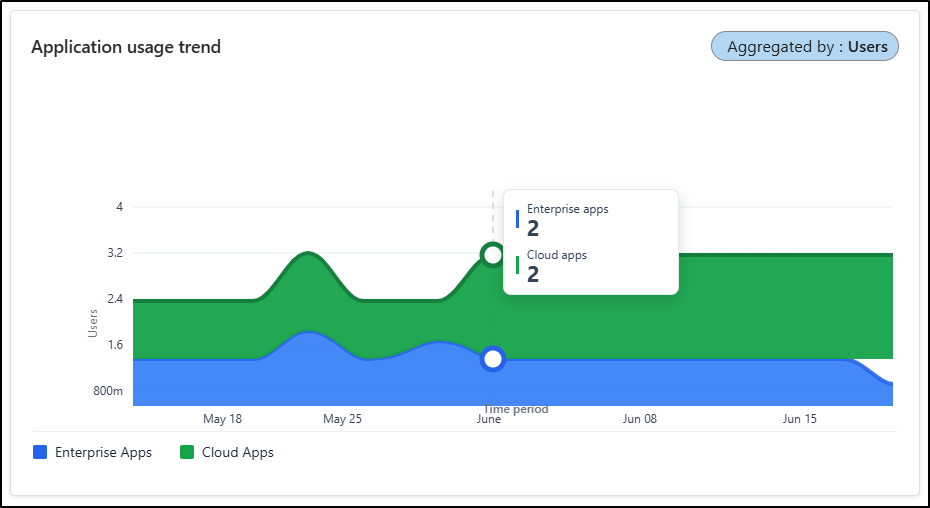
Task: Click the 1.6 y-axis value
Action: click(x=115, y=345)
